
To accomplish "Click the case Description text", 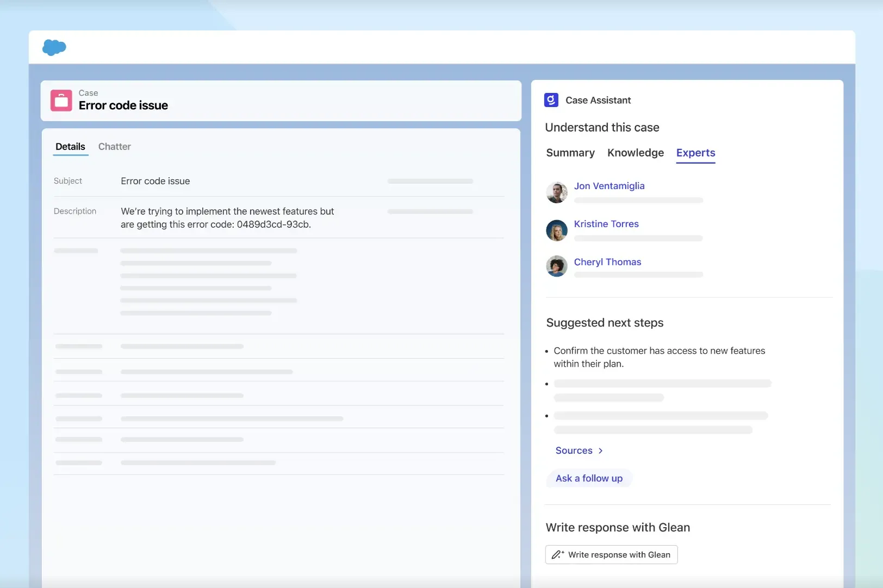I will tap(227, 218).
